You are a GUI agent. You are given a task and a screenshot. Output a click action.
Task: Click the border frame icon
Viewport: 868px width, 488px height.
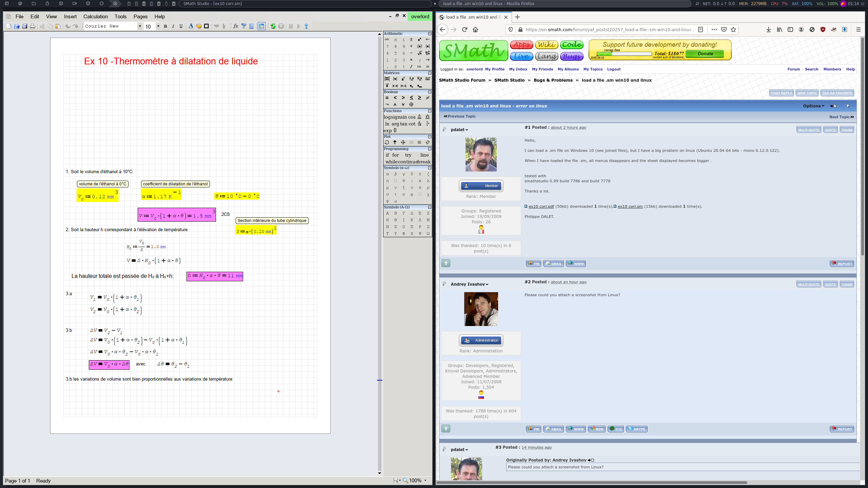[206, 26]
